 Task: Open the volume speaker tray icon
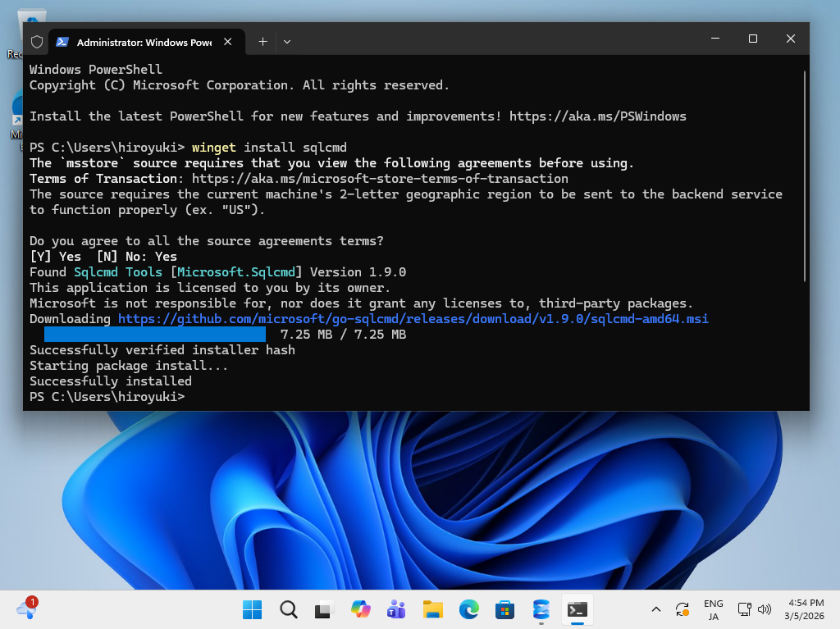coord(765,609)
